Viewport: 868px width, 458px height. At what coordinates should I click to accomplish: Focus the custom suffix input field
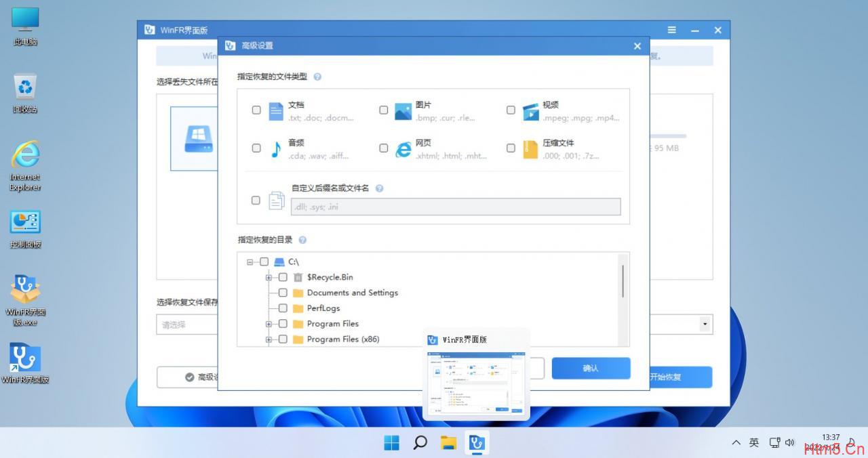(x=456, y=207)
